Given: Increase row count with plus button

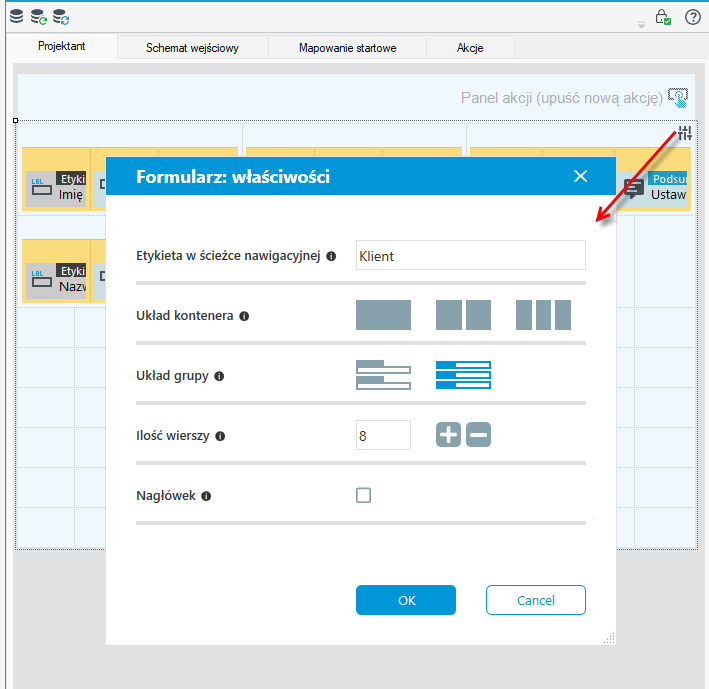Looking at the screenshot, I should pyautogui.click(x=448, y=435).
